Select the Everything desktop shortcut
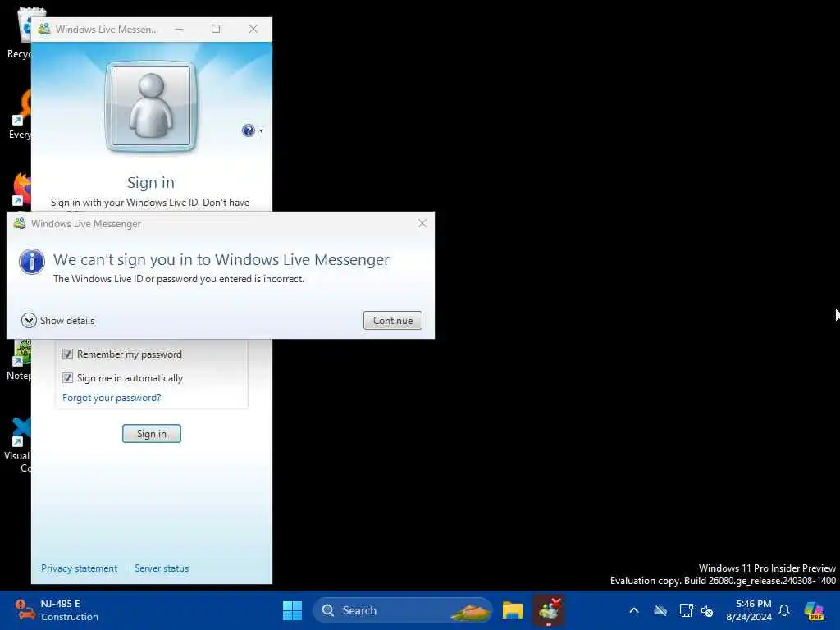 pos(20,113)
